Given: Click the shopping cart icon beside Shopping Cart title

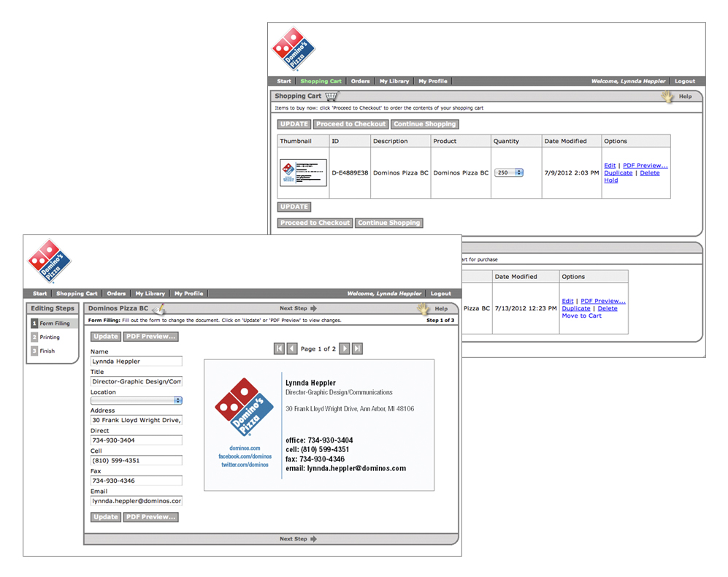Looking at the screenshot, I should click(x=332, y=96).
